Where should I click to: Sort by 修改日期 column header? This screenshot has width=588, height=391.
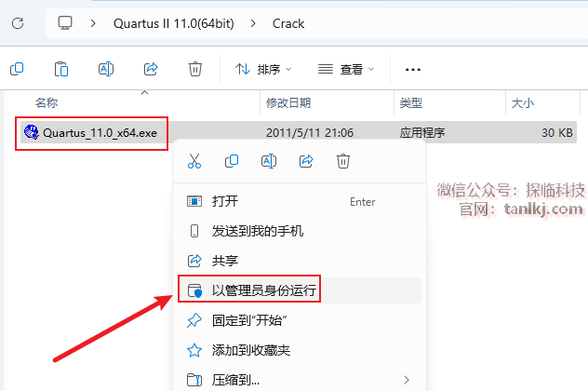(288, 102)
